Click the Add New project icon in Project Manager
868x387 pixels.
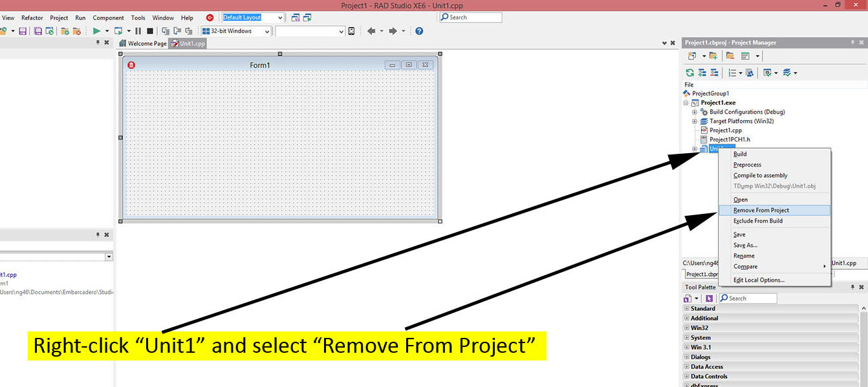(692, 56)
